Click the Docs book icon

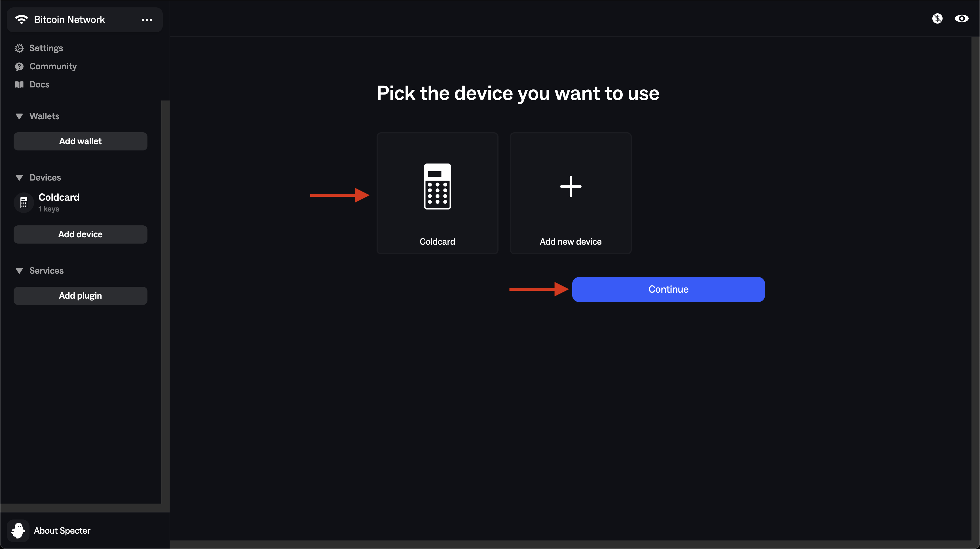click(19, 85)
